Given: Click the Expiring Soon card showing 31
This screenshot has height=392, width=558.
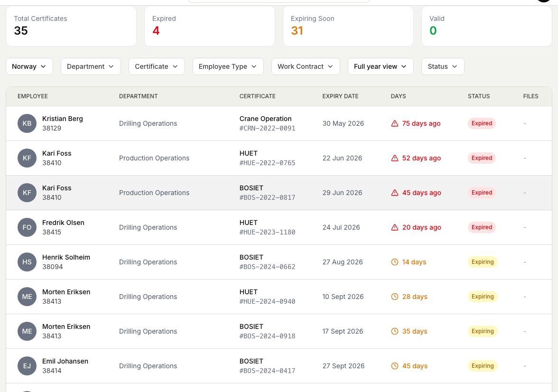Looking at the screenshot, I should [348, 26].
